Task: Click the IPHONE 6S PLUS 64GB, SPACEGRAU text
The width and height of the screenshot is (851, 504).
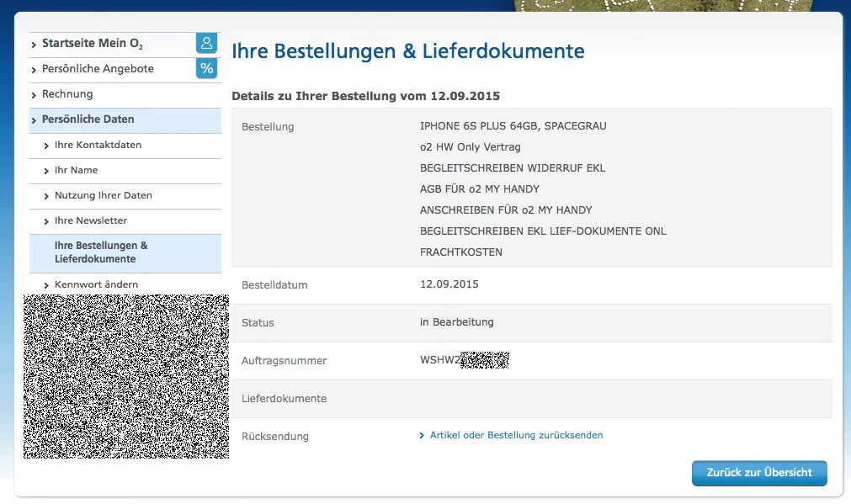Action: (513, 126)
